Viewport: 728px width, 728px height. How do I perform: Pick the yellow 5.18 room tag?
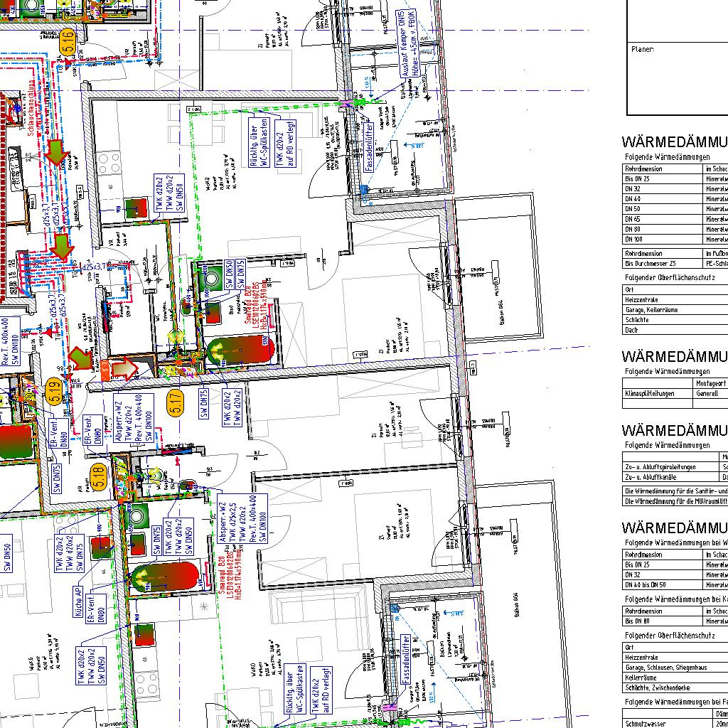pos(99,476)
